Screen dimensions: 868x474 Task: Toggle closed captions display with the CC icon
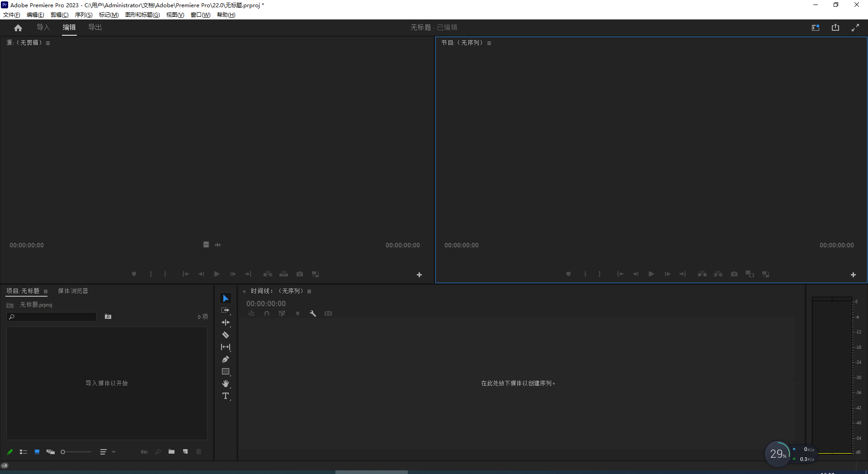328,313
